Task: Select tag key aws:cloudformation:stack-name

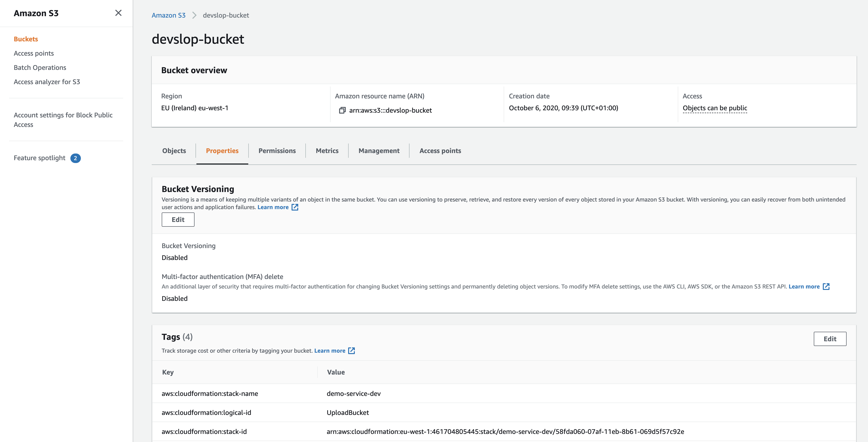Action: click(x=210, y=394)
